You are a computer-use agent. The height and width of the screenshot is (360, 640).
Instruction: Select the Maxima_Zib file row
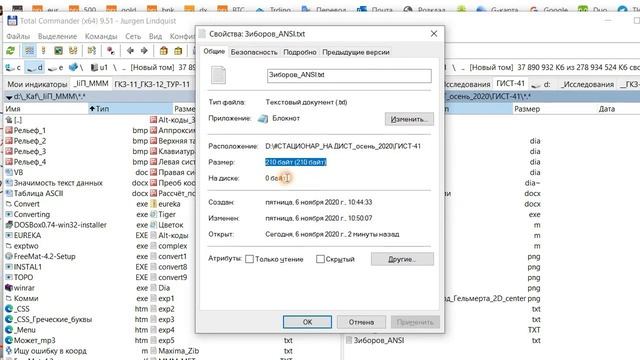178,351
